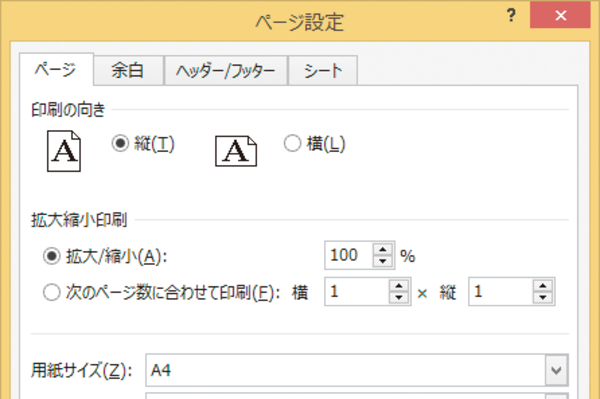The image size is (600, 399).
Task: Close the ページ設定 dialog
Action: point(560,15)
